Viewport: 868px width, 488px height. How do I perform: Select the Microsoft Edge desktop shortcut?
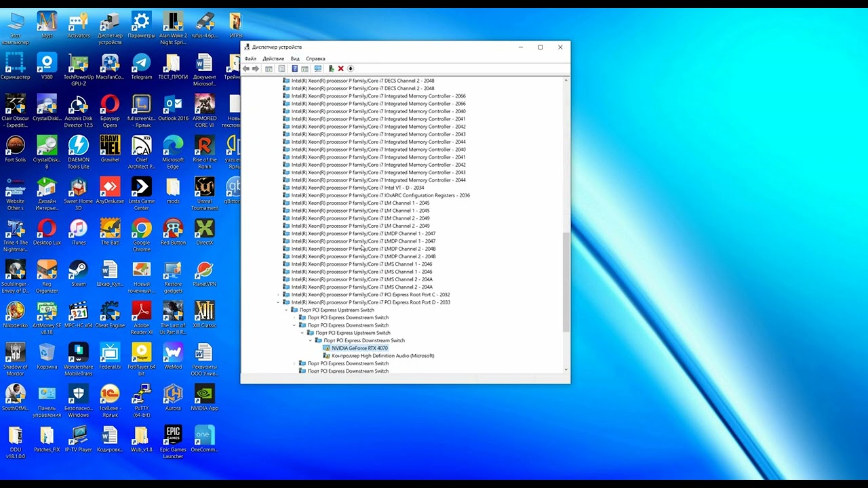pyautogui.click(x=173, y=152)
